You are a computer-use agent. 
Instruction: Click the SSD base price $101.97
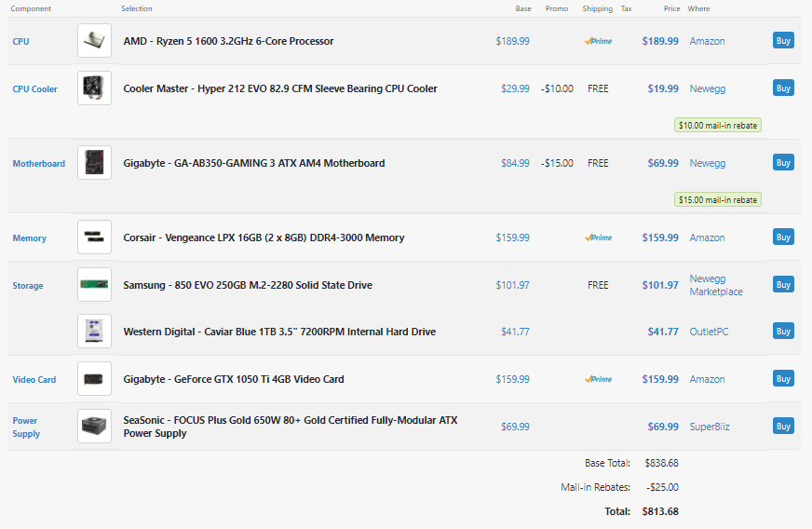513,286
